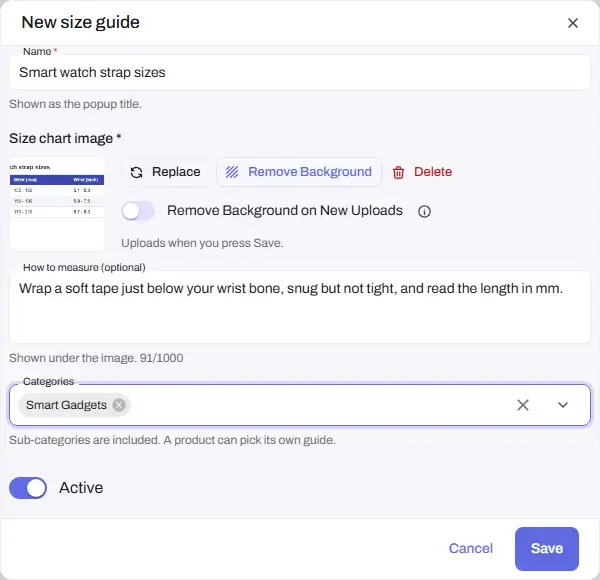Viewport: 600px width, 580px height.
Task: Expand the Categories dropdown
Action: coord(562,405)
